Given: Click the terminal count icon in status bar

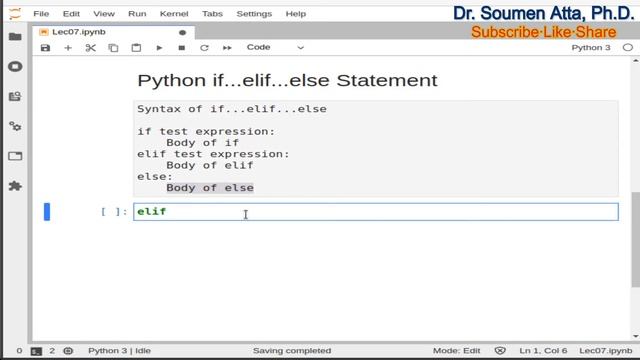Looking at the screenshot, I should point(36,351).
